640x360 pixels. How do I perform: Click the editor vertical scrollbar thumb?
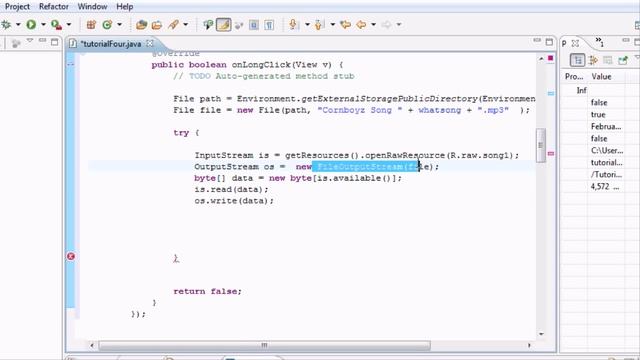coord(541,145)
